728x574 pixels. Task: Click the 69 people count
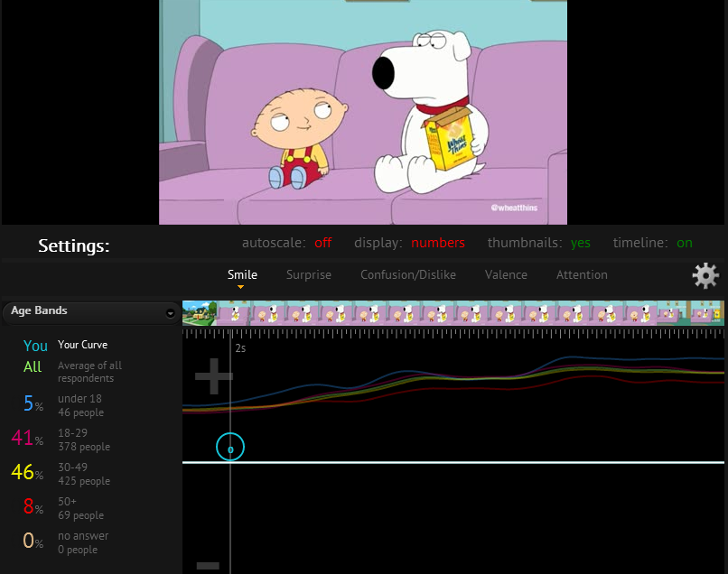tap(80, 515)
